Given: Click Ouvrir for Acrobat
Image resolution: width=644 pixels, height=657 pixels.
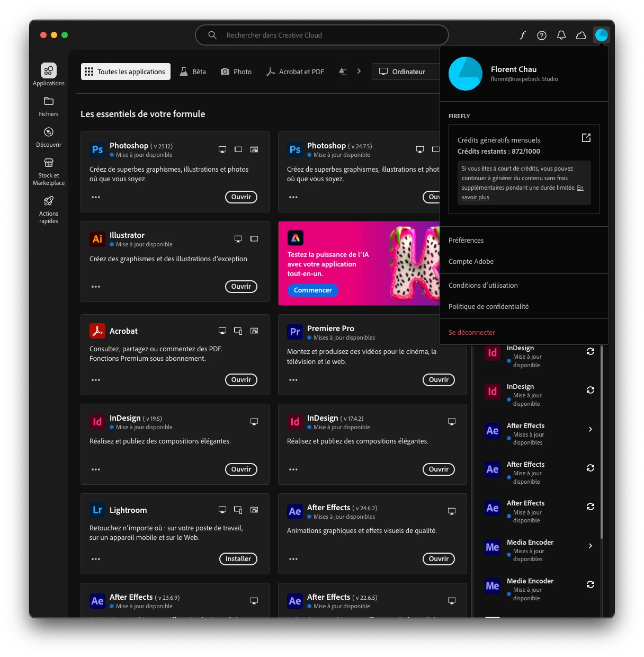Looking at the screenshot, I should [x=241, y=380].
